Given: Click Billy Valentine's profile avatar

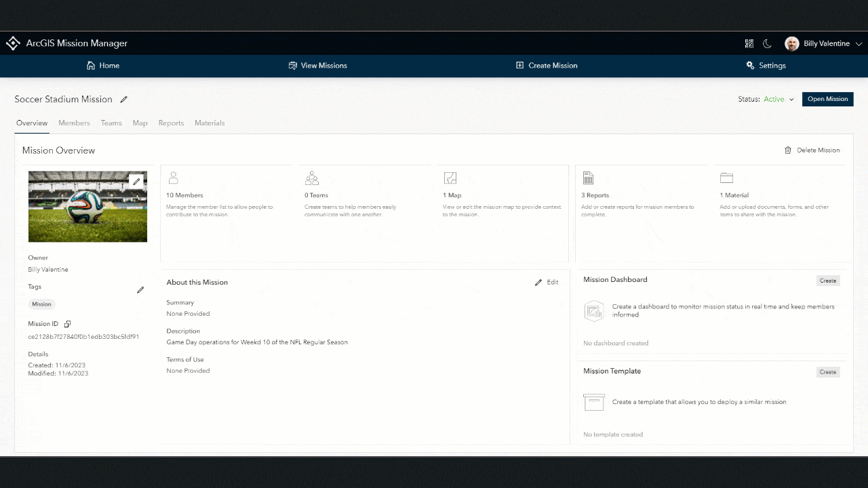Looking at the screenshot, I should (792, 43).
